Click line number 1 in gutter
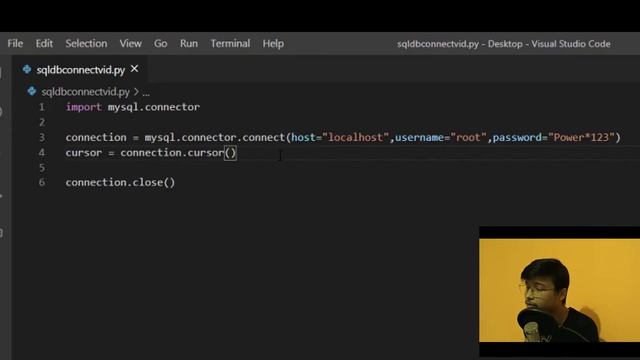Image resolution: width=640 pixels, height=360 pixels. (x=42, y=107)
